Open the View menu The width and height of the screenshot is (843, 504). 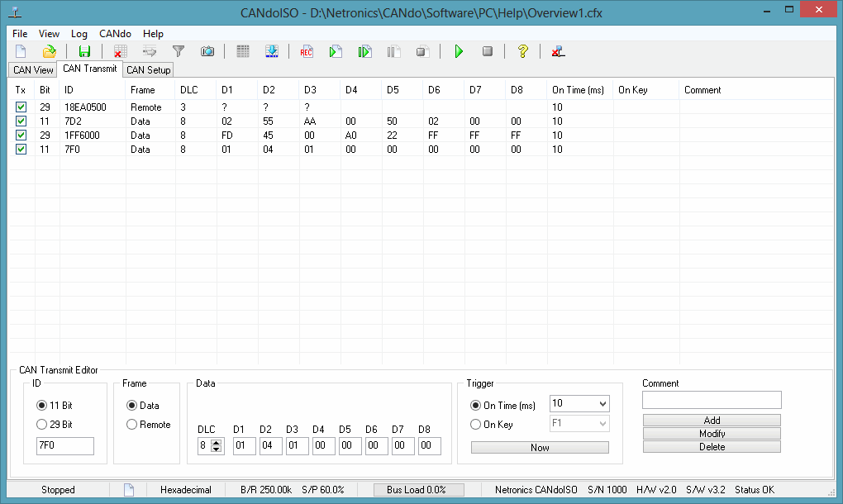pos(49,33)
